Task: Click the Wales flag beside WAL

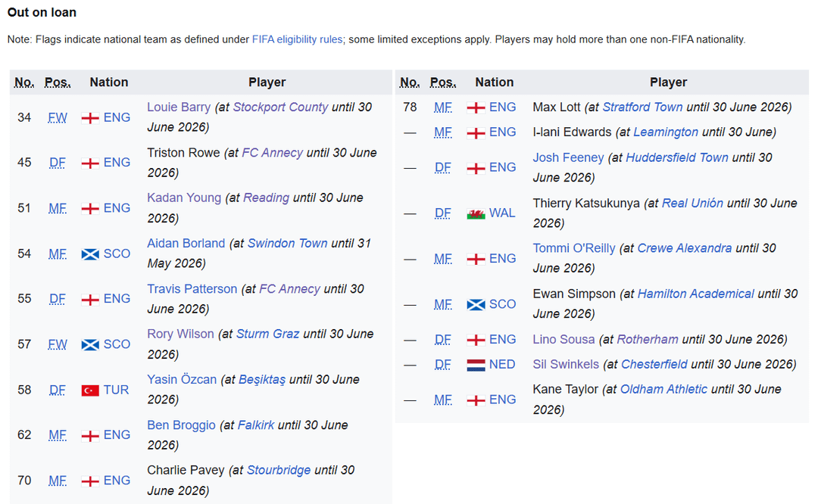Action: coord(476,213)
